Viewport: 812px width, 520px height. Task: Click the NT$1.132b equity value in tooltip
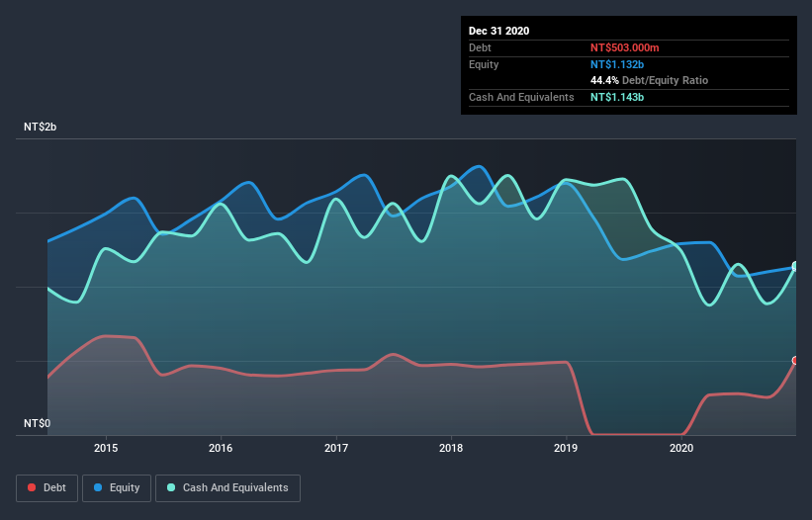point(617,64)
